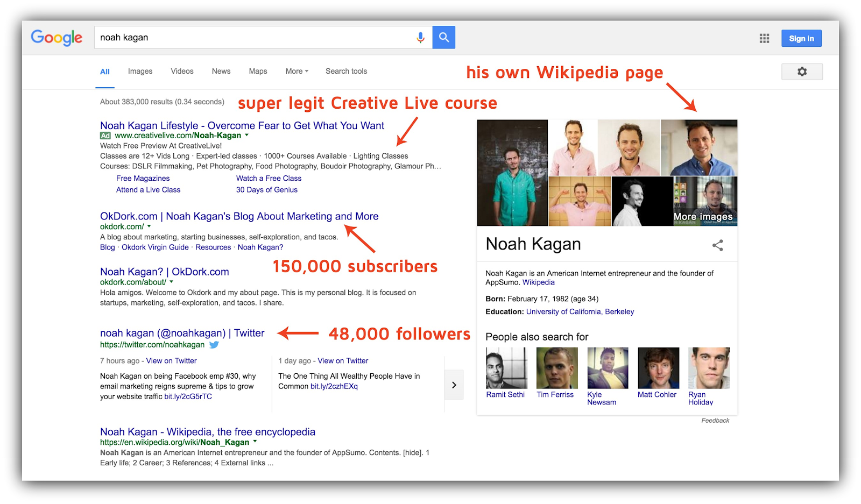
Task: Open the Kyle Newsam photo
Action: tap(608, 368)
